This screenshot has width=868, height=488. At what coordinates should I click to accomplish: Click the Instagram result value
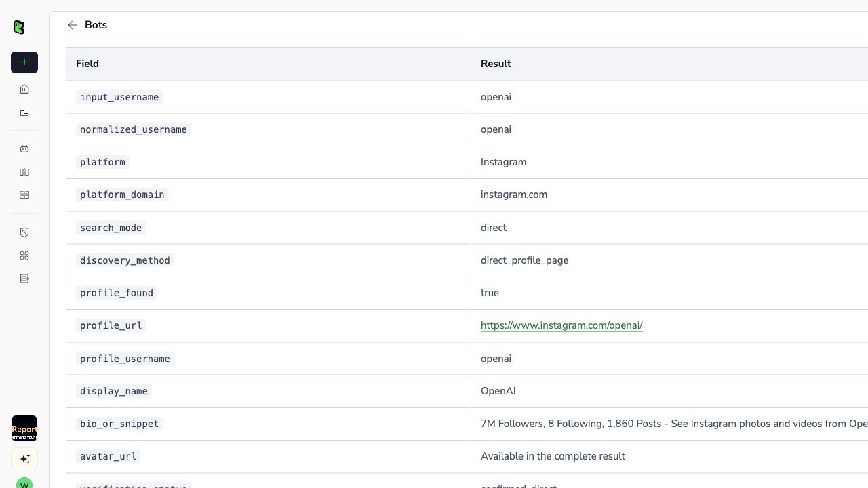[x=503, y=162]
